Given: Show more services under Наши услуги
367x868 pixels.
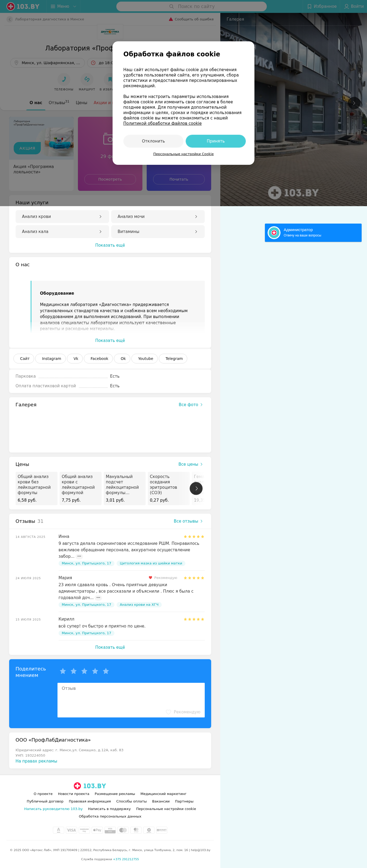Looking at the screenshot, I should pyautogui.click(x=110, y=245).
